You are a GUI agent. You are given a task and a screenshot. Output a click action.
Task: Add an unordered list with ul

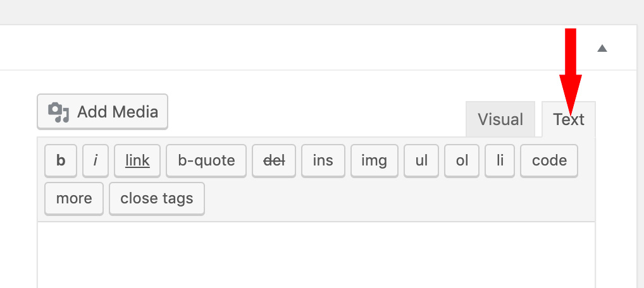click(422, 160)
